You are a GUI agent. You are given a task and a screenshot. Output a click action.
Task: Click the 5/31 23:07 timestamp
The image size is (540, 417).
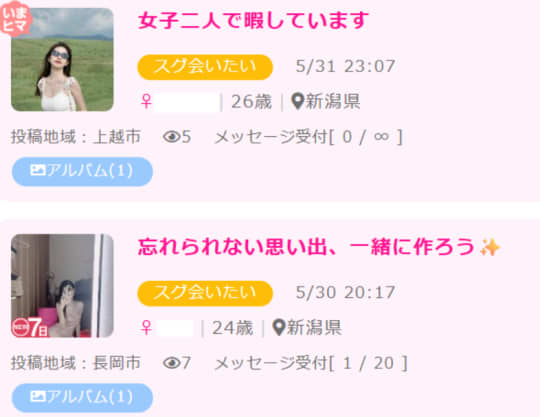pyautogui.click(x=345, y=66)
